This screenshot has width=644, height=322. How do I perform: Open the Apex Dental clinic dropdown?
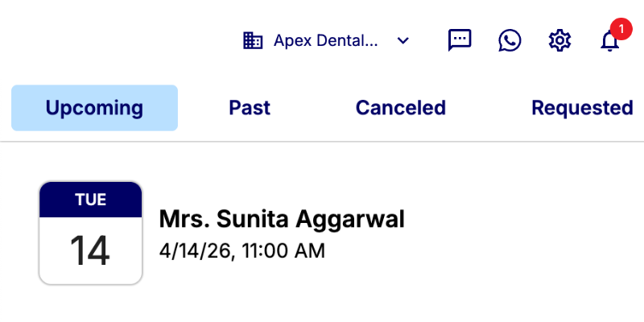(x=326, y=40)
